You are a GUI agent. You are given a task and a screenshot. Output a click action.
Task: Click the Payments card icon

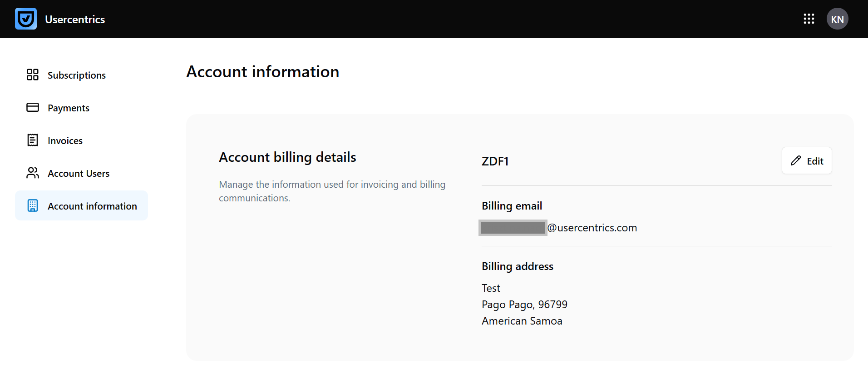click(33, 107)
